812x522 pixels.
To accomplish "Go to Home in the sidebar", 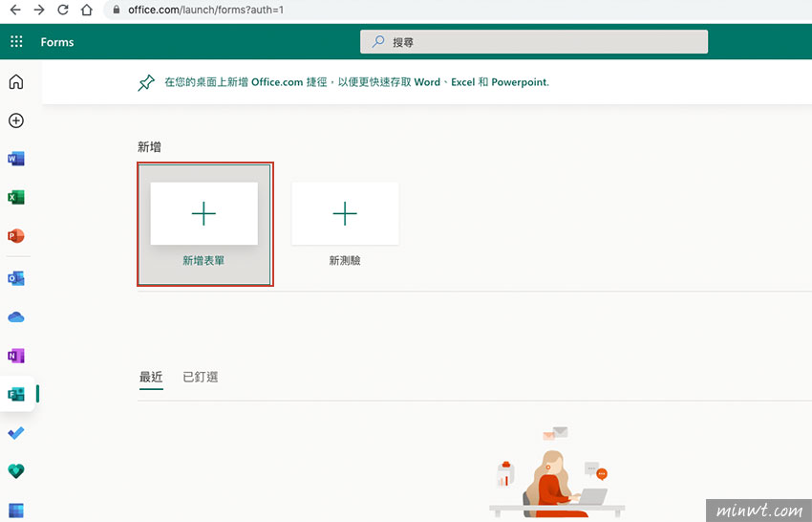I will coord(16,82).
